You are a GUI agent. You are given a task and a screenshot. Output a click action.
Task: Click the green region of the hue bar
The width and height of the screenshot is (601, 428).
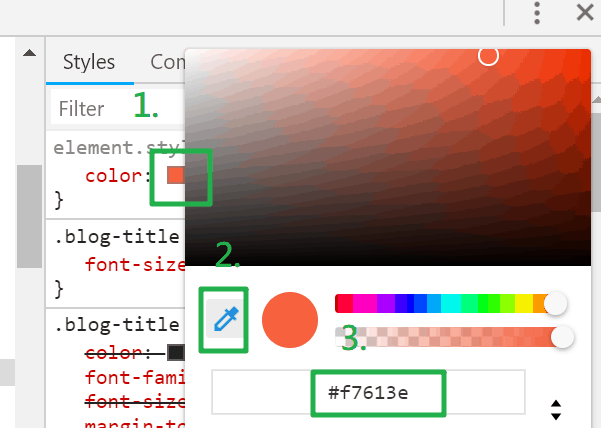pyautogui.click(x=490, y=303)
